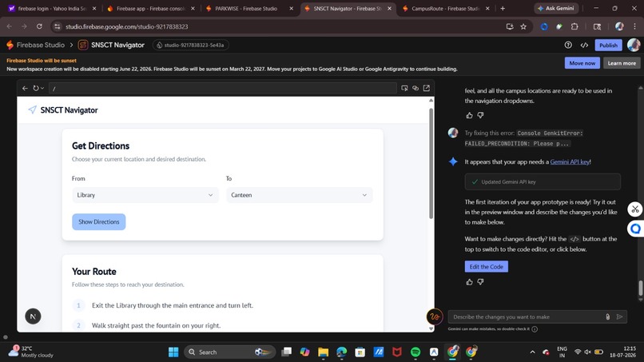Image resolution: width=644 pixels, height=362 pixels.
Task: Click the select-element icon in preview toolbar
Action: (404, 88)
